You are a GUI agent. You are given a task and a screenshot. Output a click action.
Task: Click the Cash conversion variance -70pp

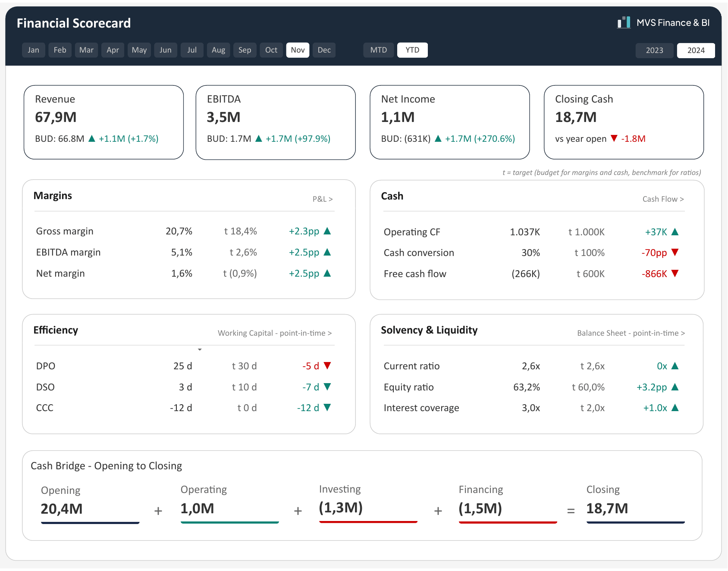(654, 253)
